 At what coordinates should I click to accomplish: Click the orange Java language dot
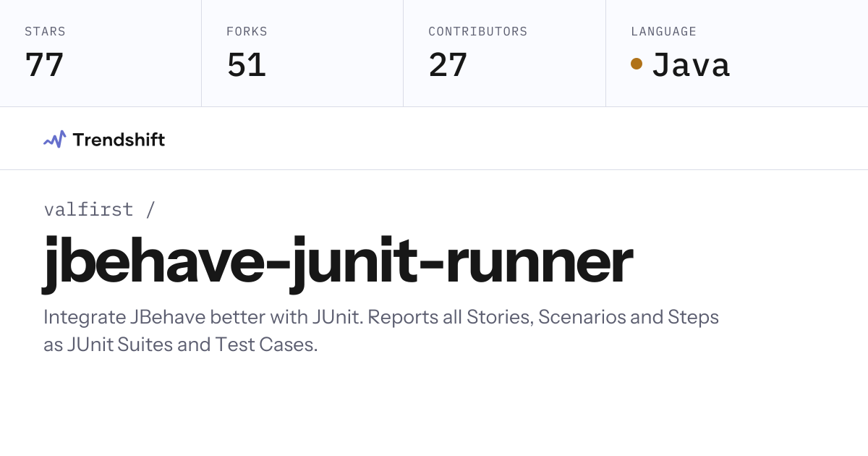(637, 64)
